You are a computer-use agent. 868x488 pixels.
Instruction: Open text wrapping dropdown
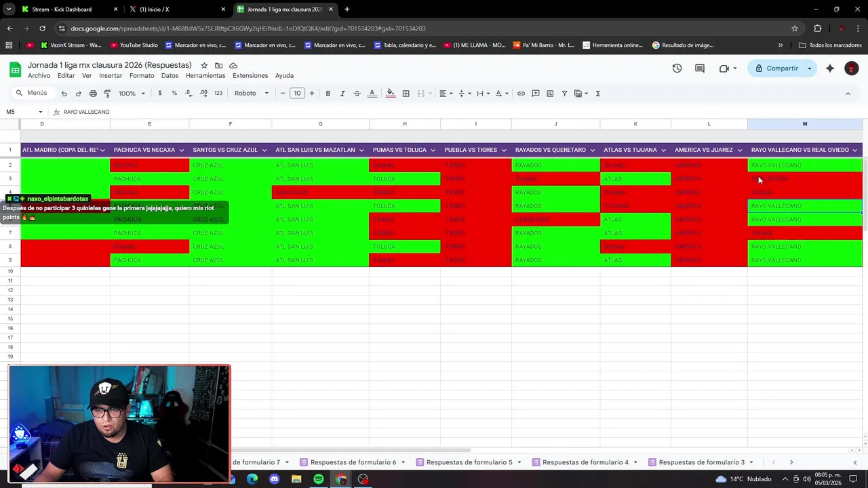[x=482, y=94]
